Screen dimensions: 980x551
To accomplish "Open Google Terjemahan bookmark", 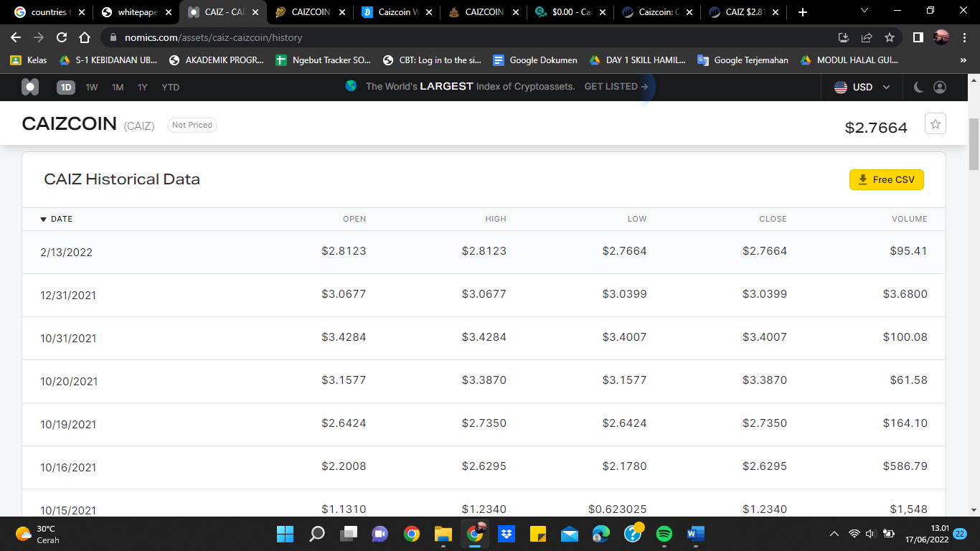I will [743, 60].
